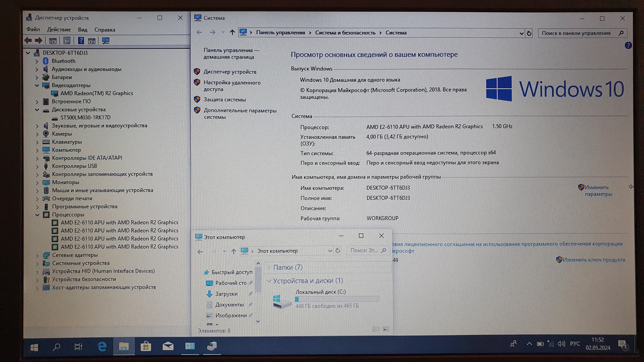Open the Вид menu
The image size is (644, 362).
pyautogui.click(x=82, y=30)
